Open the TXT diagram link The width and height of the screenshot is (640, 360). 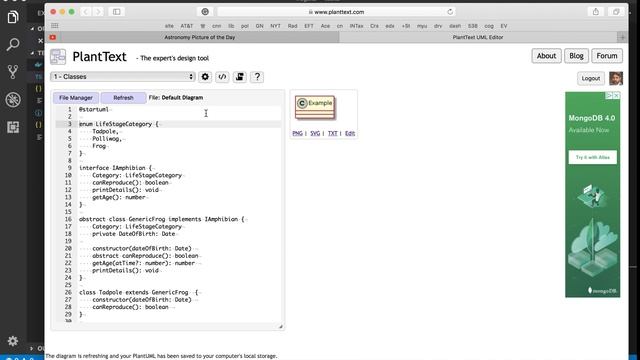(x=333, y=133)
